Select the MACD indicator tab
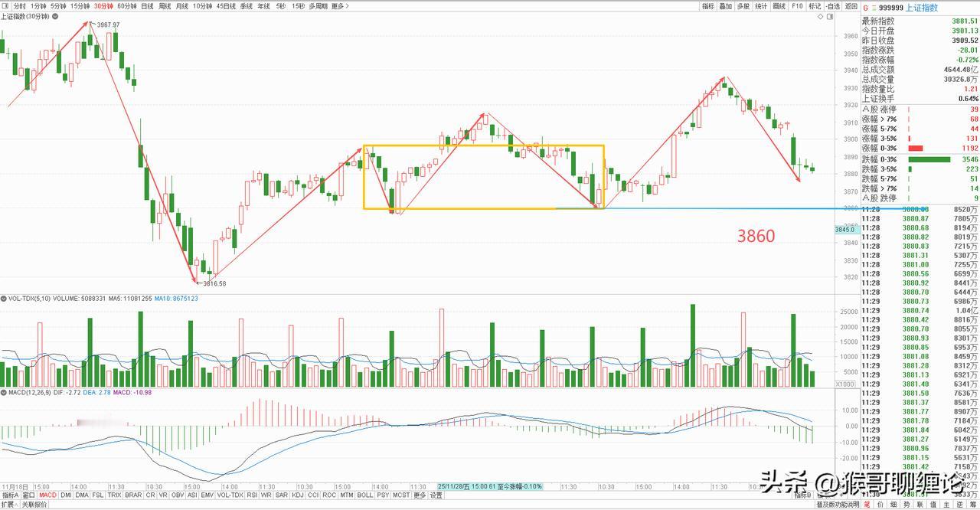This screenshot has width=980, height=510. 47,495
